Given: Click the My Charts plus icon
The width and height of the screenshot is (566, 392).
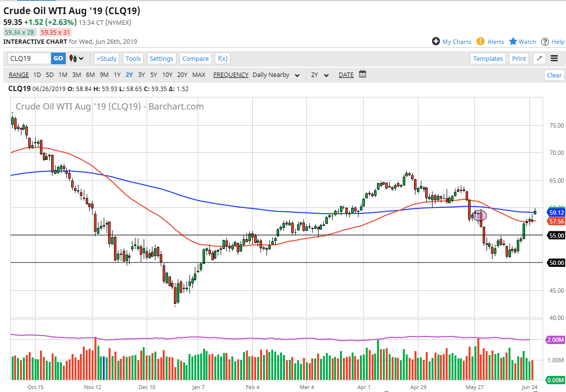Looking at the screenshot, I should pyautogui.click(x=435, y=41).
